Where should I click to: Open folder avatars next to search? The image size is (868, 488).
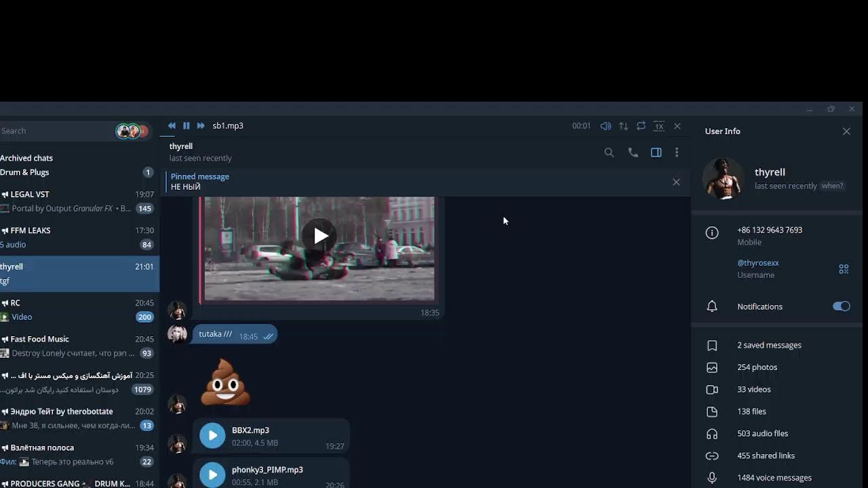click(x=132, y=131)
